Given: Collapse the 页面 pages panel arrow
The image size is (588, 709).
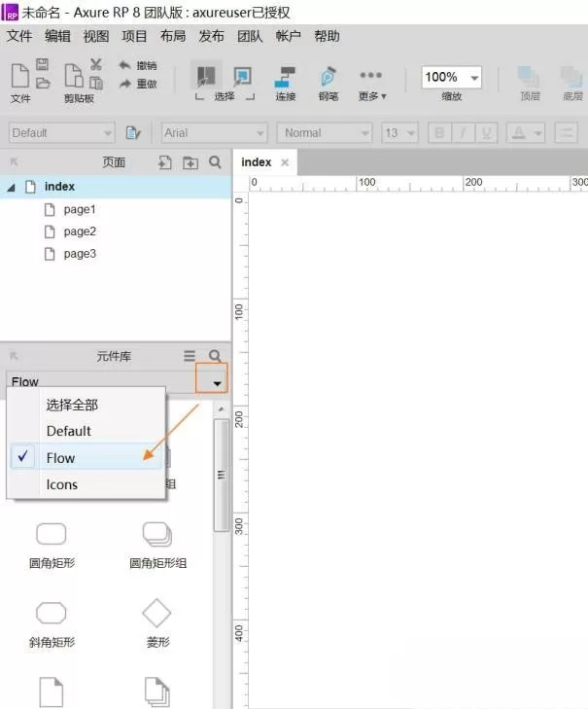Looking at the screenshot, I should (14, 161).
